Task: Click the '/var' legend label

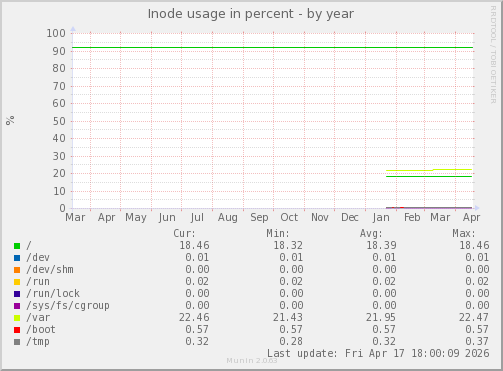Action: 38,317
